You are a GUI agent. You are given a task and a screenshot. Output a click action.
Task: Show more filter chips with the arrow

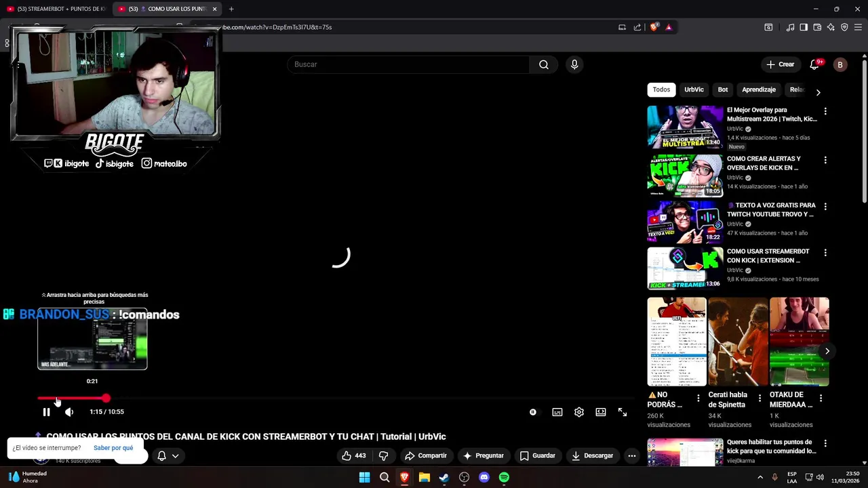(818, 92)
